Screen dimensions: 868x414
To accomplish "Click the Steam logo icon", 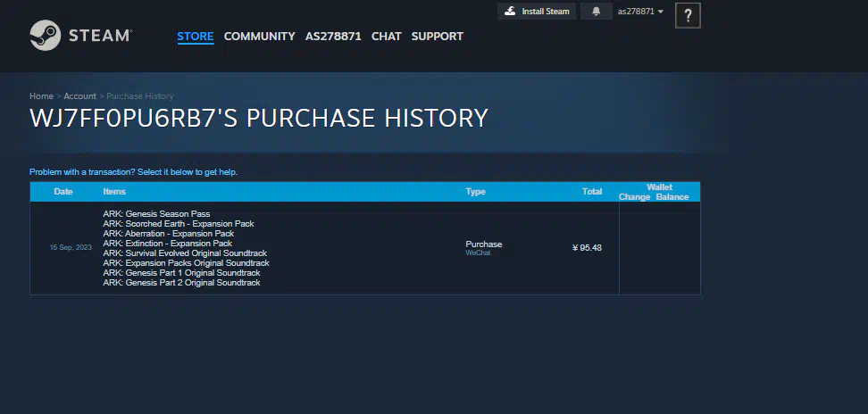I will pyautogui.click(x=46, y=36).
